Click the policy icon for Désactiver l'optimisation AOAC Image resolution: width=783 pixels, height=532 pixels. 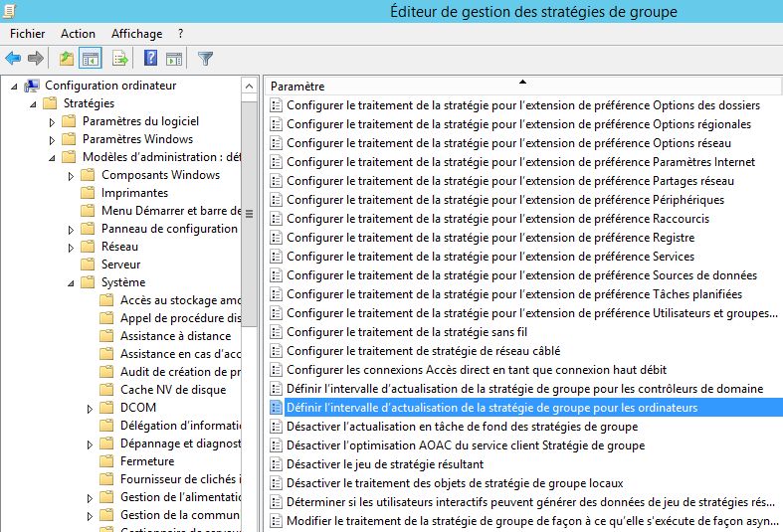276,445
